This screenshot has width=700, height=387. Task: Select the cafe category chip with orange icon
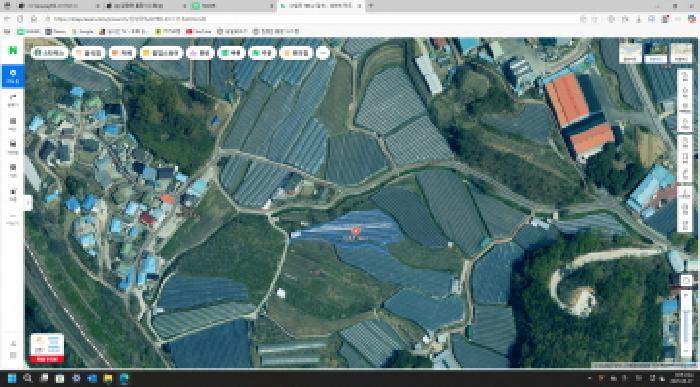[122, 53]
